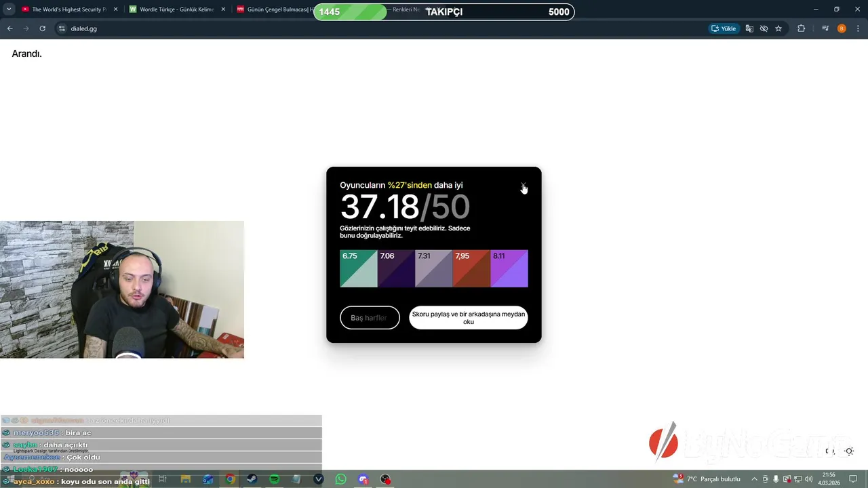The width and height of the screenshot is (868, 488).
Task: Select the green 6.75 color swatch
Action: point(358,268)
